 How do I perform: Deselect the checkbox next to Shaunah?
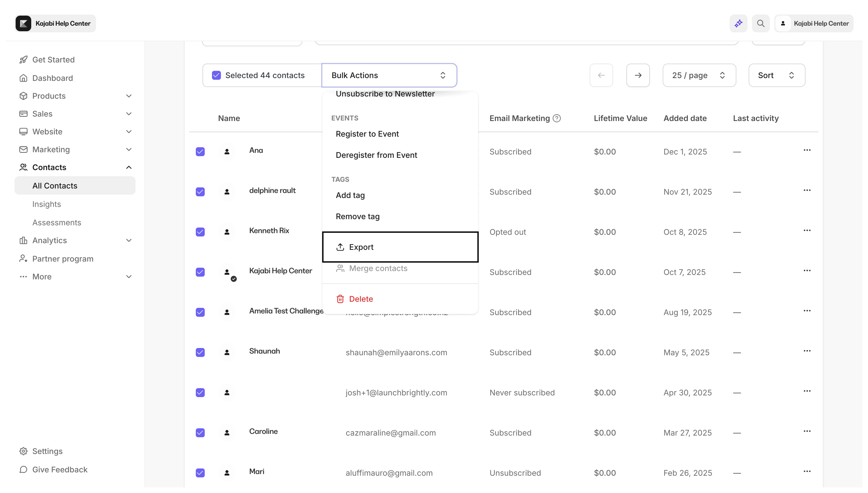200,352
